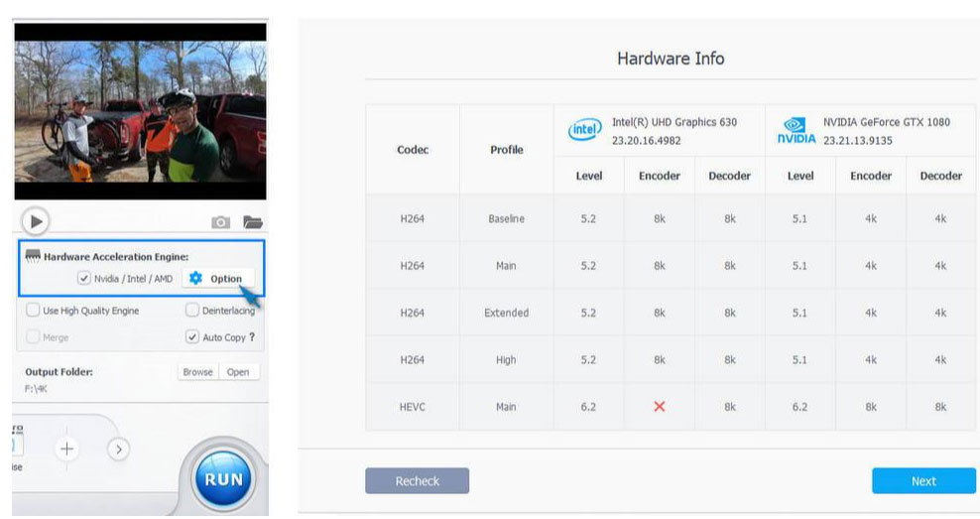Image resolution: width=980 pixels, height=519 pixels.
Task: Click the Next button
Action: pos(923,481)
